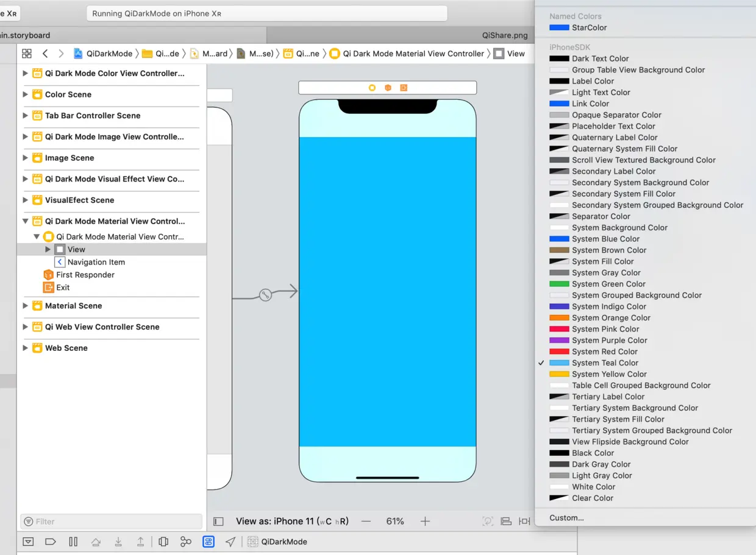Toggle the document outline sidebar button

point(218,521)
